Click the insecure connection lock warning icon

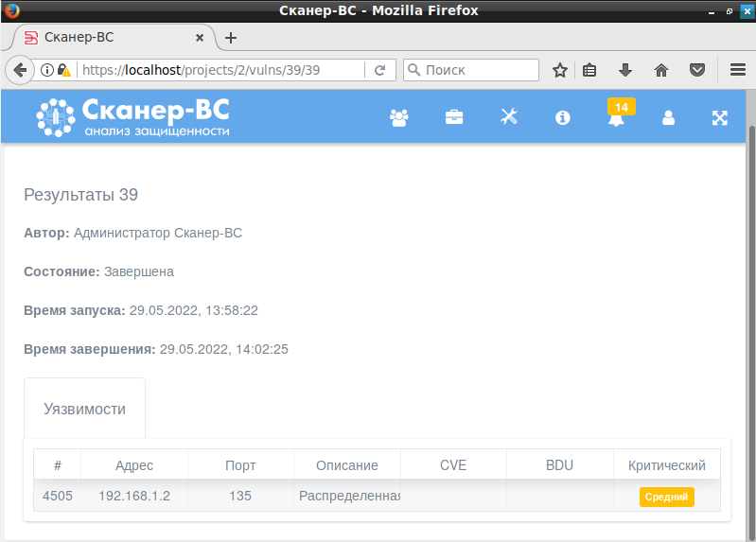63,70
